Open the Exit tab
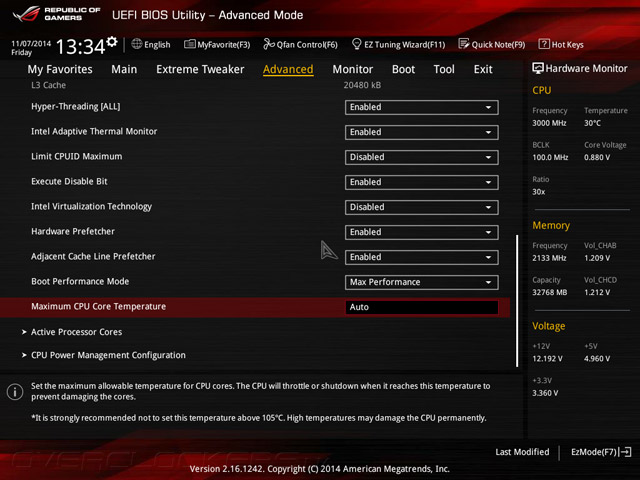The height and width of the screenshot is (480, 640). [x=483, y=69]
